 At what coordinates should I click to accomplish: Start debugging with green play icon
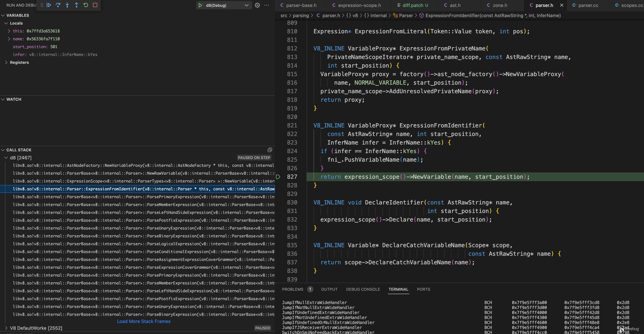[200, 5]
